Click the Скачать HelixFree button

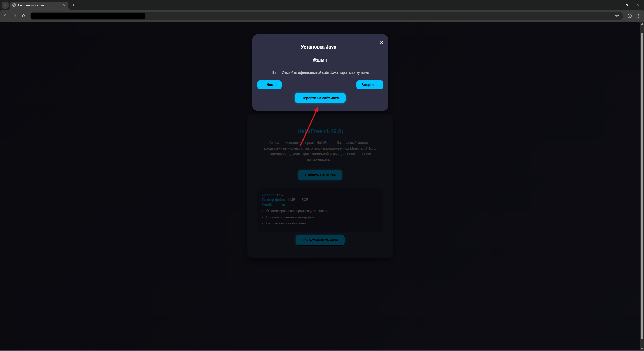(320, 175)
